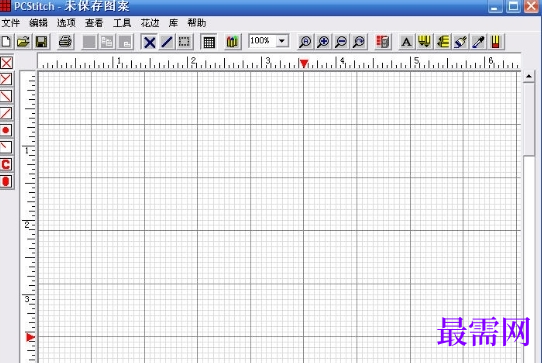Select the eyedropper color picker tool
The image size is (549, 363).
(x=478, y=42)
